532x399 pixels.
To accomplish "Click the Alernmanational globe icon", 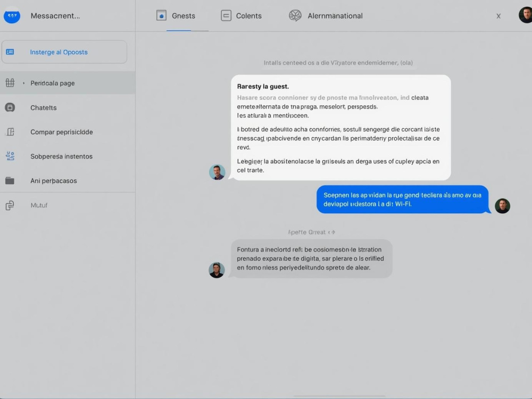I will (x=295, y=15).
